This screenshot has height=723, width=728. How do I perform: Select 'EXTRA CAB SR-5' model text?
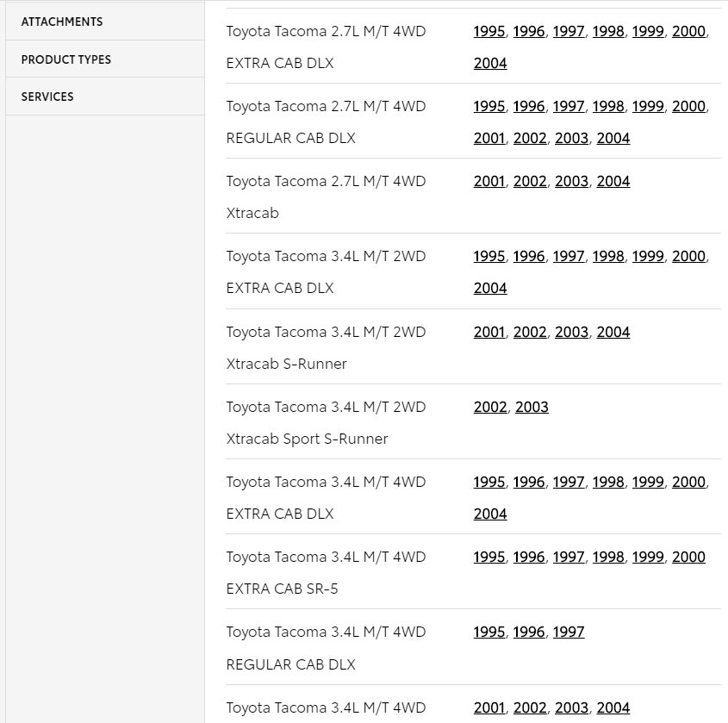pos(282,589)
